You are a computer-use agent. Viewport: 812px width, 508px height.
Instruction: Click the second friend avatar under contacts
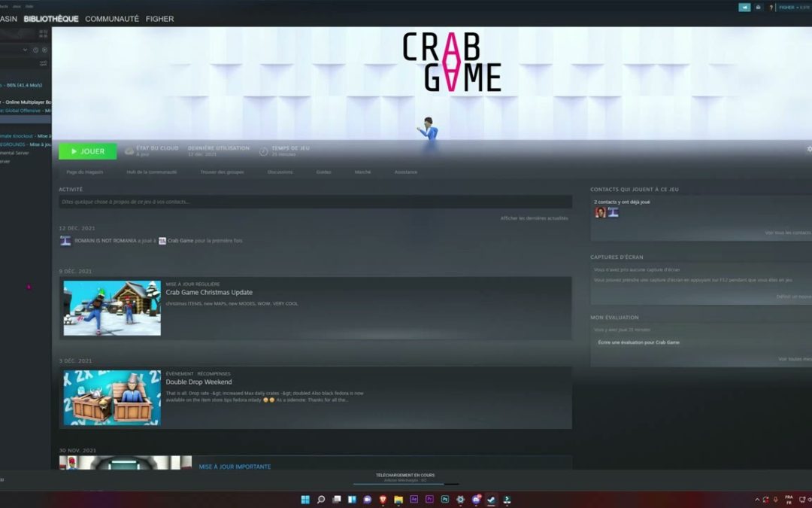tap(614, 212)
